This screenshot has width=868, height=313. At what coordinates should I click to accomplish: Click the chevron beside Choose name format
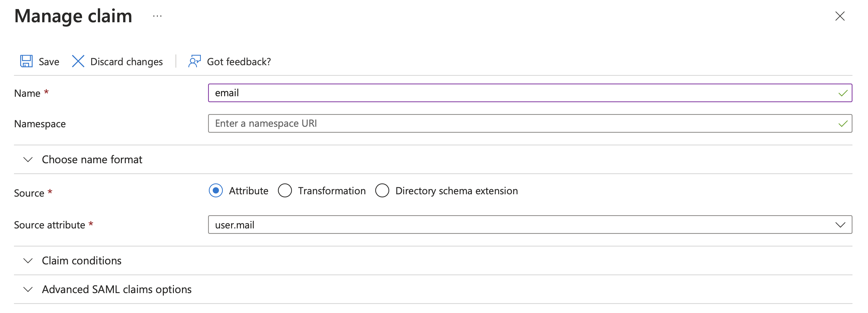coord(28,160)
